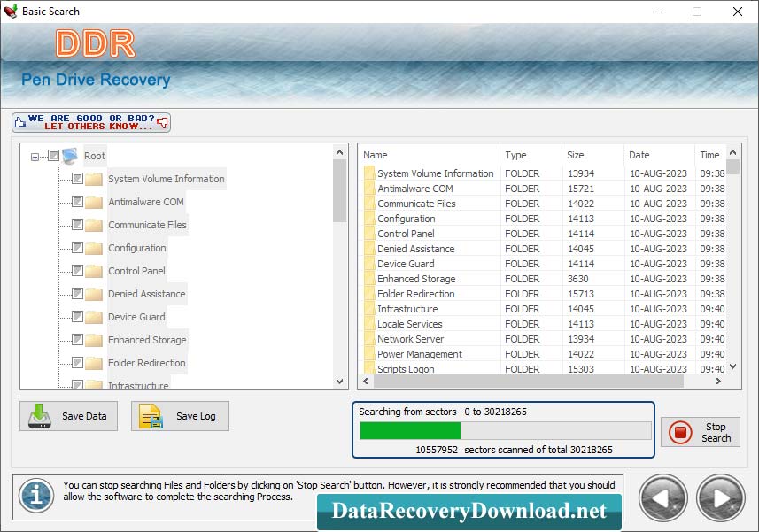Select Folder Redirection label in tree
The image size is (759, 532).
[147, 363]
